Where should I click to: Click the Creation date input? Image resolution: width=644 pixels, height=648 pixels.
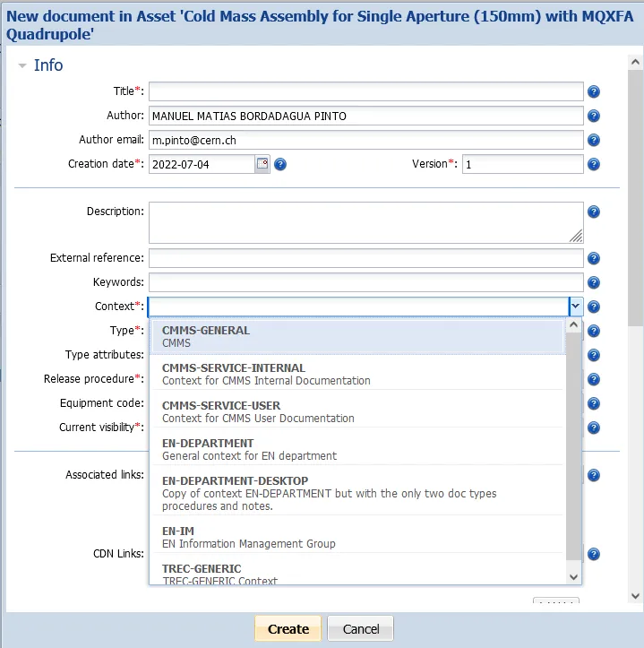(202, 164)
